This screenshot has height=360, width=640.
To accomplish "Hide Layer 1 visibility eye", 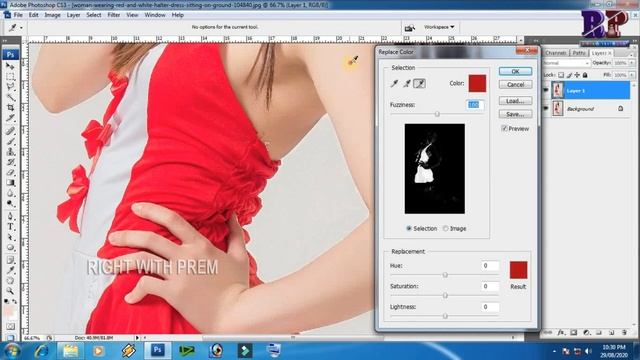I will click(x=547, y=90).
